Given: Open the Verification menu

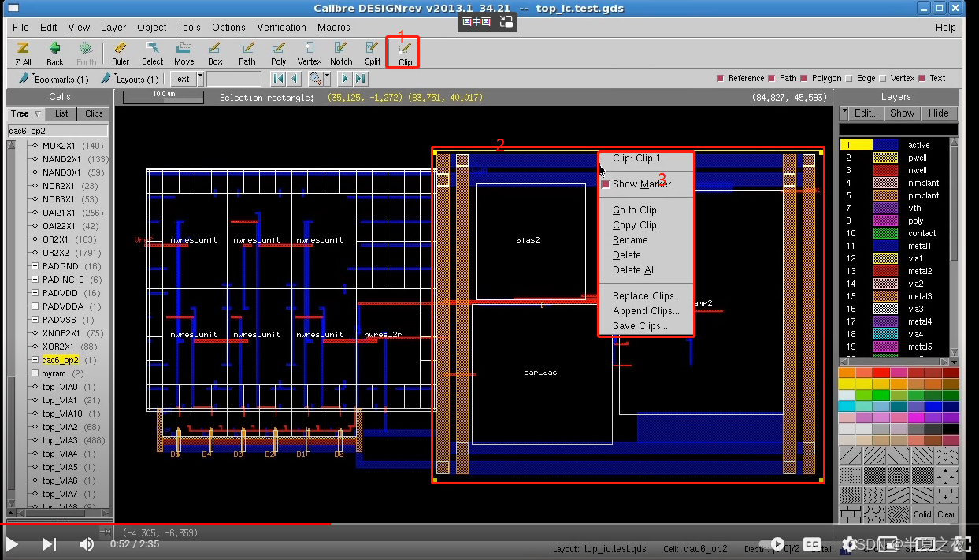Looking at the screenshot, I should (x=281, y=27).
